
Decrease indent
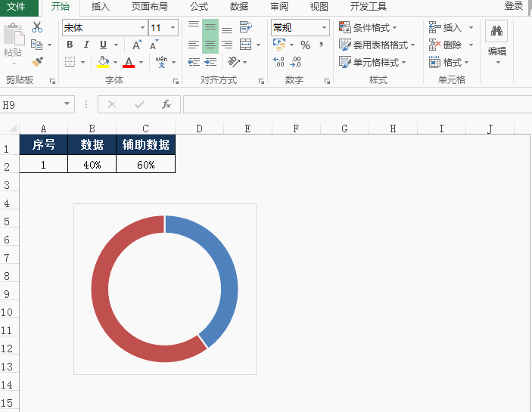point(194,62)
